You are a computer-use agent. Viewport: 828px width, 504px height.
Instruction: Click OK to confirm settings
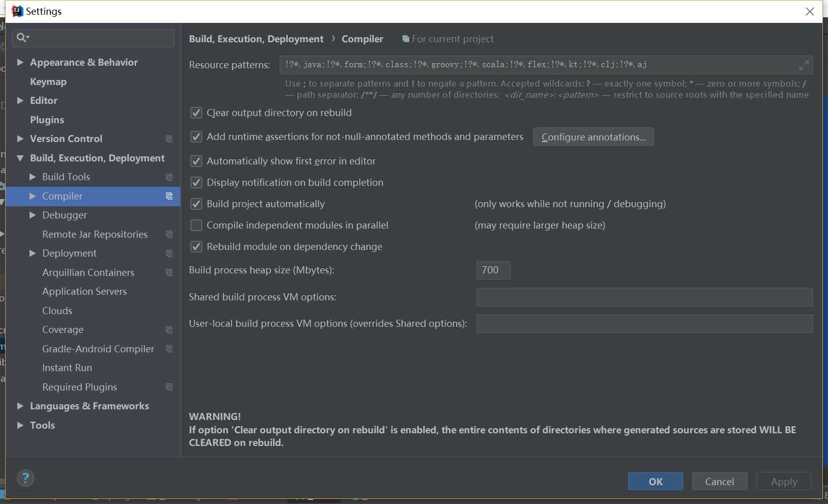[655, 481]
